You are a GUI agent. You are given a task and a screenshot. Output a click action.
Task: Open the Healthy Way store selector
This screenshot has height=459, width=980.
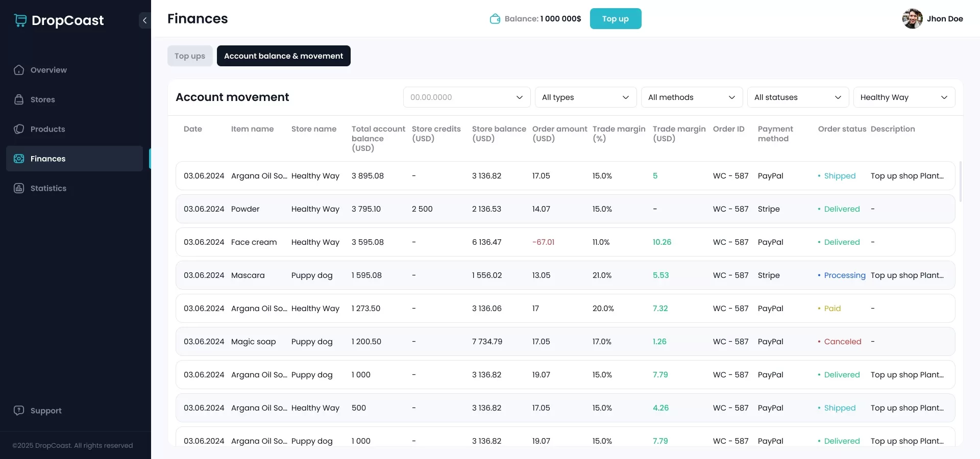[x=904, y=97]
